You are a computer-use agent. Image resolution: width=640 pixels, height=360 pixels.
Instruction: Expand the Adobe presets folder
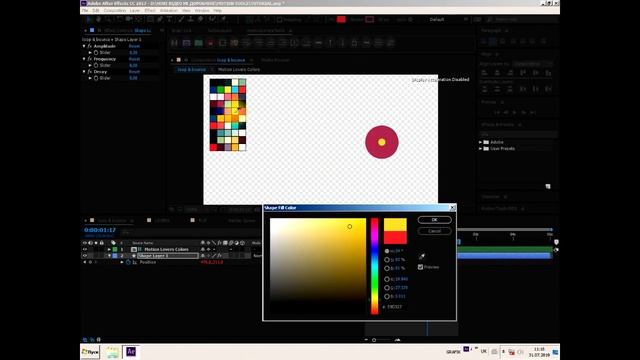[480, 142]
